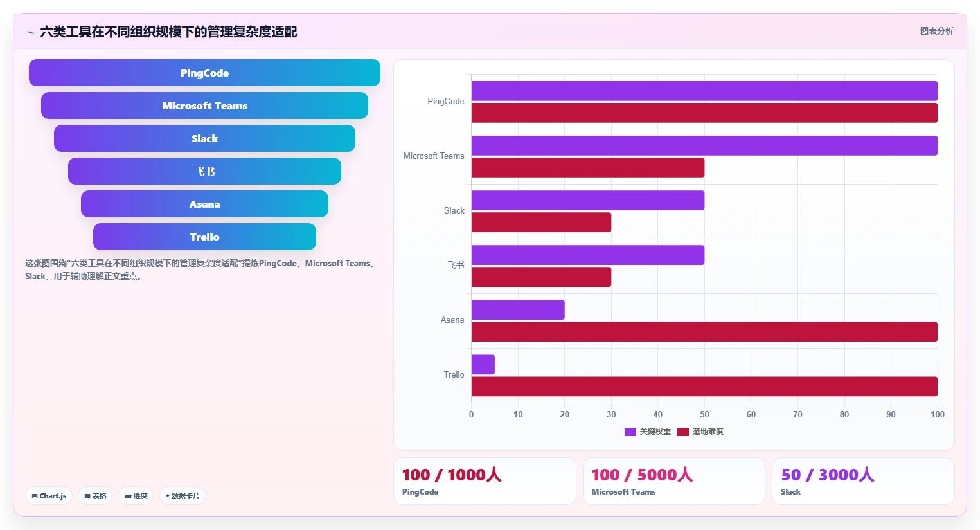This screenshot has height=530, width=980.
Task: Click the small icon before the chart title
Action: coord(30,32)
